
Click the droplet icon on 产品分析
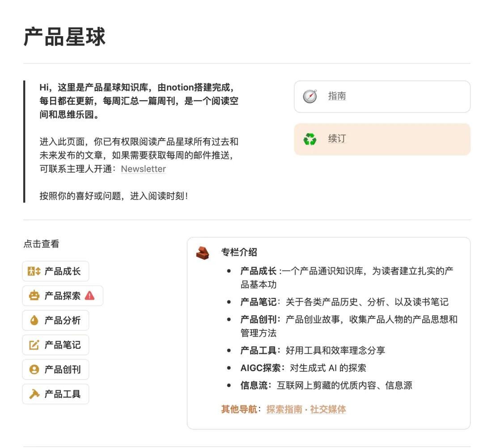(x=34, y=321)
